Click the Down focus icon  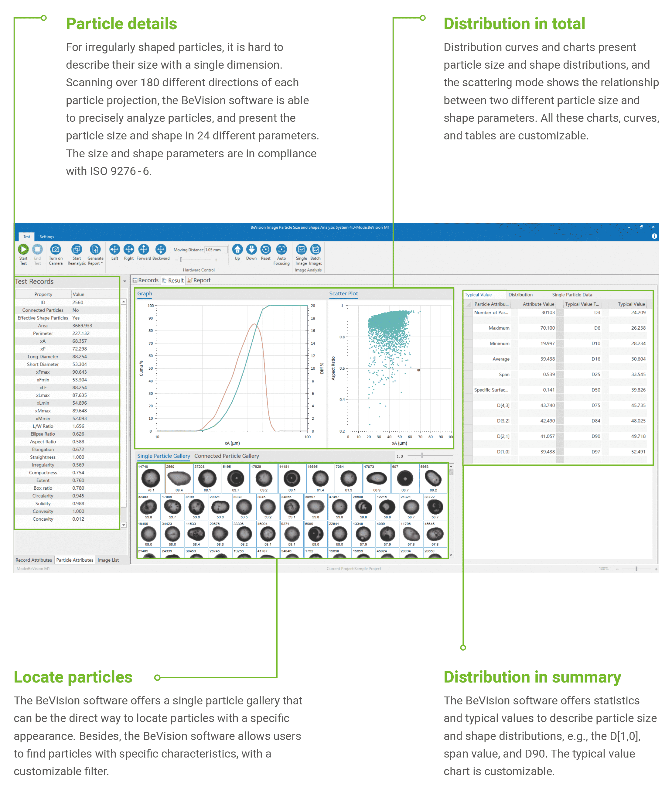point(251,250)
